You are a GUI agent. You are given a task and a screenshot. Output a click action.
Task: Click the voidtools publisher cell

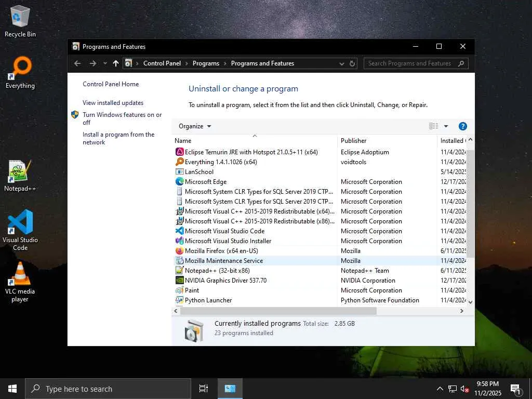click(353, 162)
